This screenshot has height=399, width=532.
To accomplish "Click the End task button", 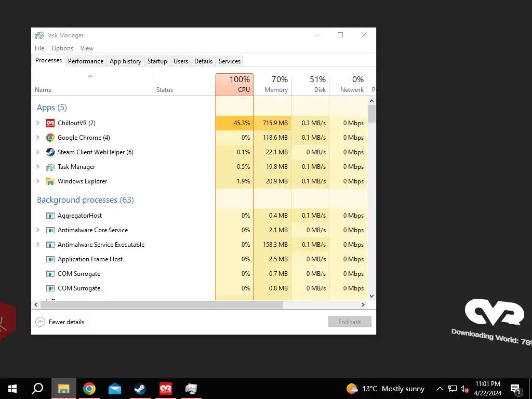I will [350, 322].
